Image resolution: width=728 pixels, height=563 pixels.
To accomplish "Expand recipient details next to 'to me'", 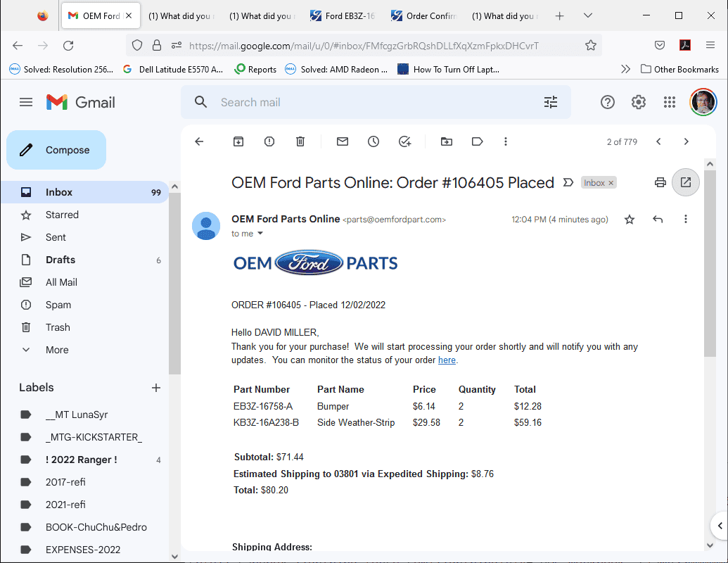I will [x=260, y=234].
